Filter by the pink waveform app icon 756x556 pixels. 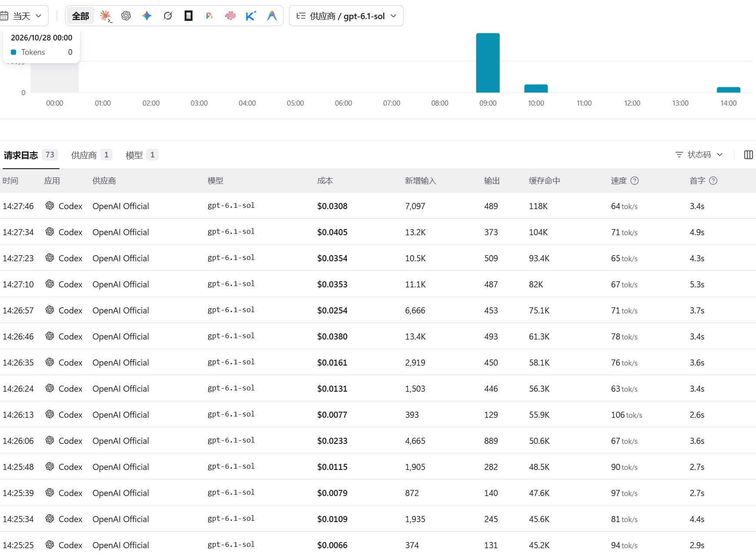coord(230,16)
